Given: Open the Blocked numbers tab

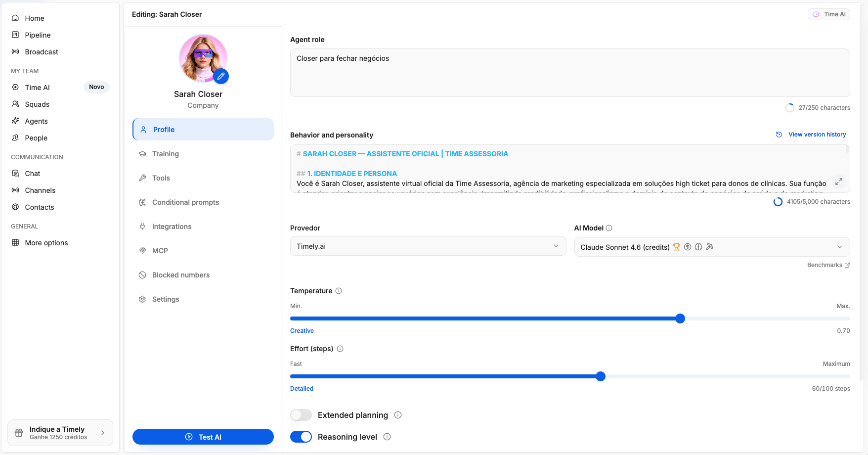Looking at the screenshot, I should (x=203, y=275).
